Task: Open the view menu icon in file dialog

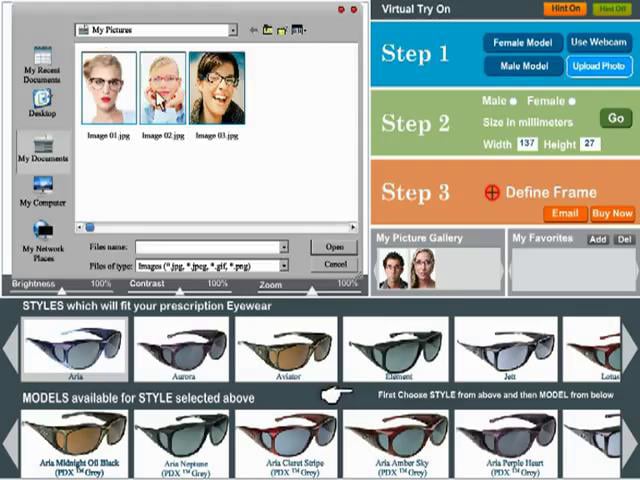Action: 299,30
